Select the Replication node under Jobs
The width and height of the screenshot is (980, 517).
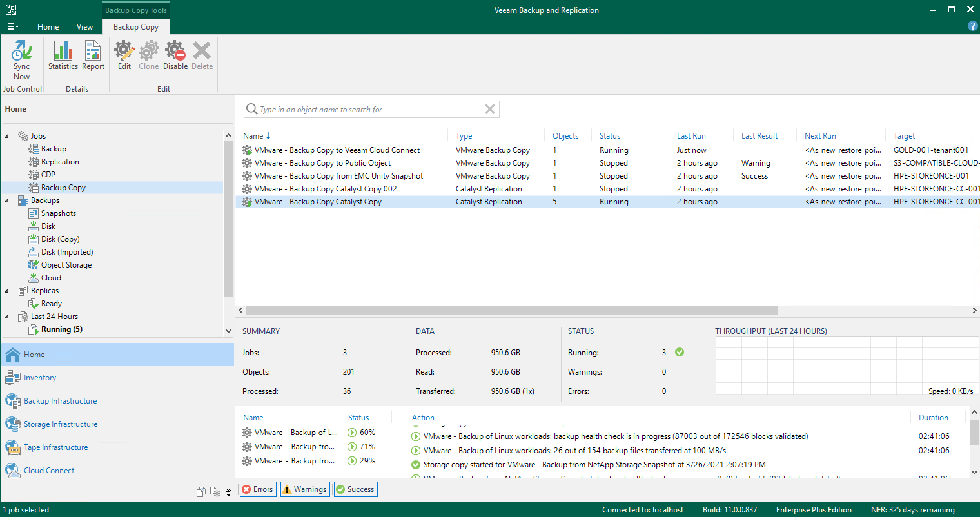tap(60, 162)
